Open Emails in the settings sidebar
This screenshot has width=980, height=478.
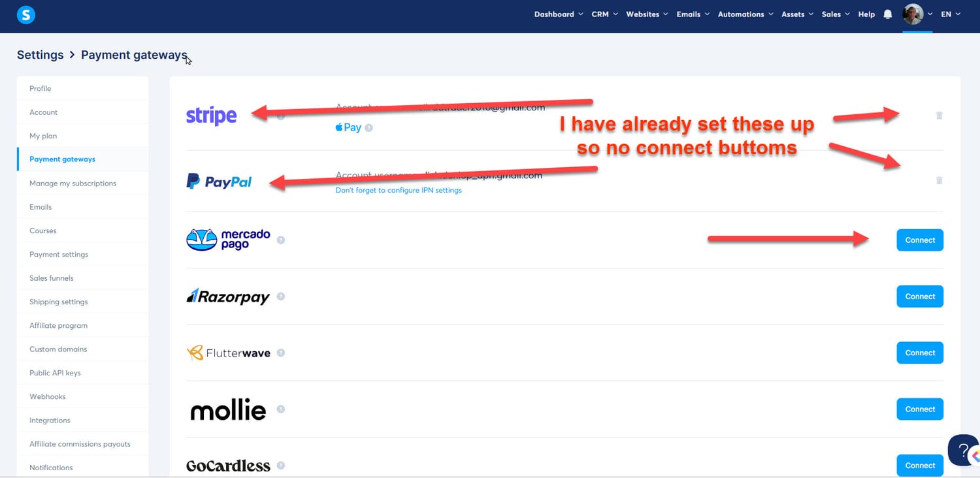pos(83,207)
